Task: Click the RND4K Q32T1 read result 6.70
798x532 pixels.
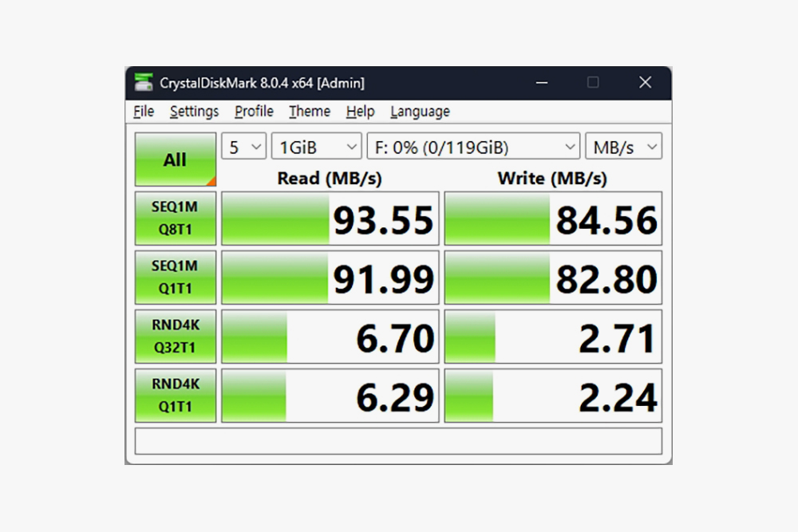Action: [x=330, y=336]
